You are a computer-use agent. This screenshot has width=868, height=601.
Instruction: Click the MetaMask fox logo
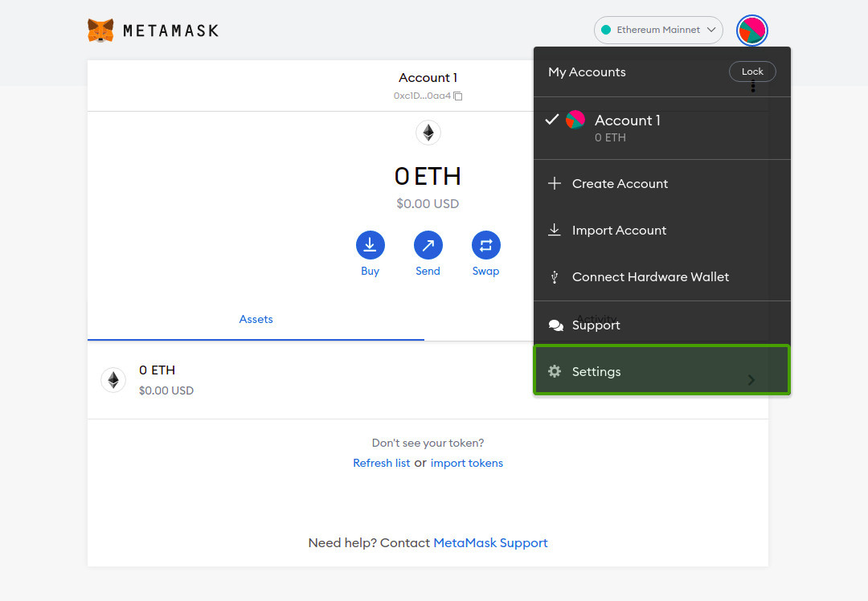click(100, 30)
